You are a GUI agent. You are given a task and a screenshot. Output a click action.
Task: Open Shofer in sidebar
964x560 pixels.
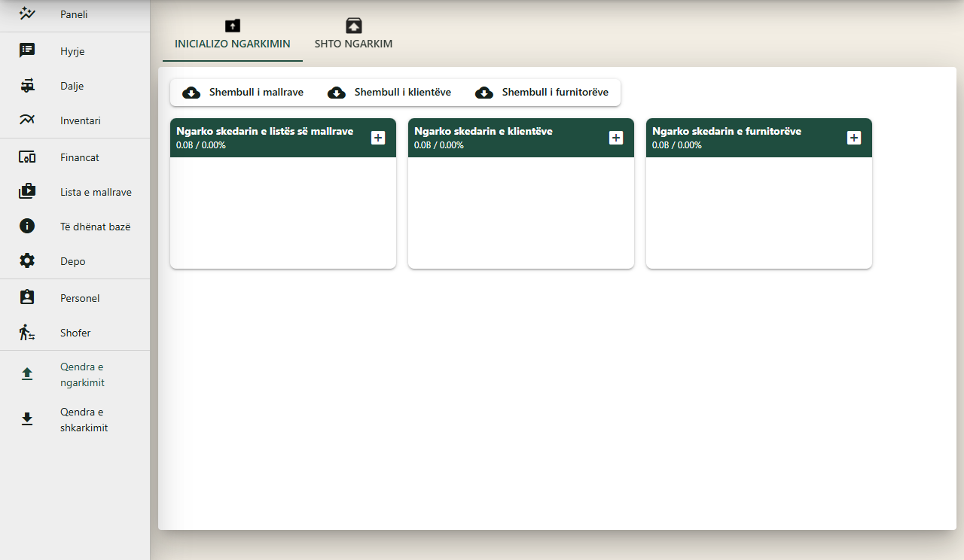tap(75, 332)
